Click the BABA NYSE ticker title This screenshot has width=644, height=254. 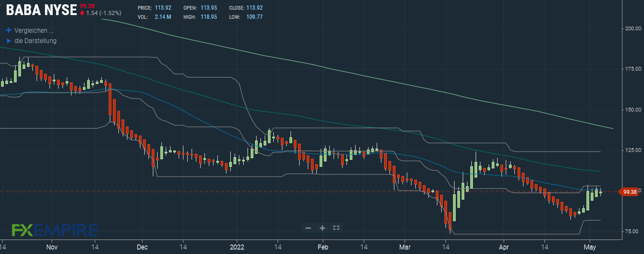[x=41, y=10]
